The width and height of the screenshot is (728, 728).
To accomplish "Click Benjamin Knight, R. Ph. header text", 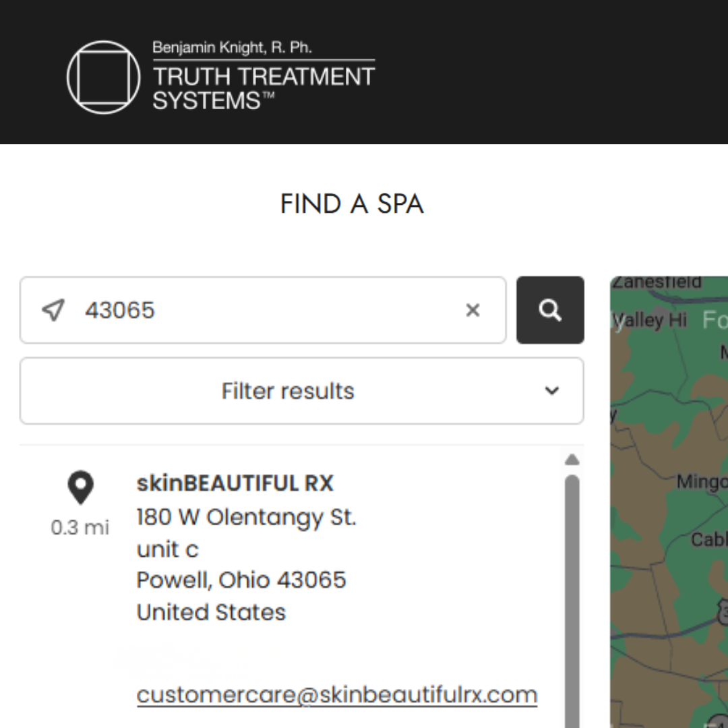I will coord(232,47).
